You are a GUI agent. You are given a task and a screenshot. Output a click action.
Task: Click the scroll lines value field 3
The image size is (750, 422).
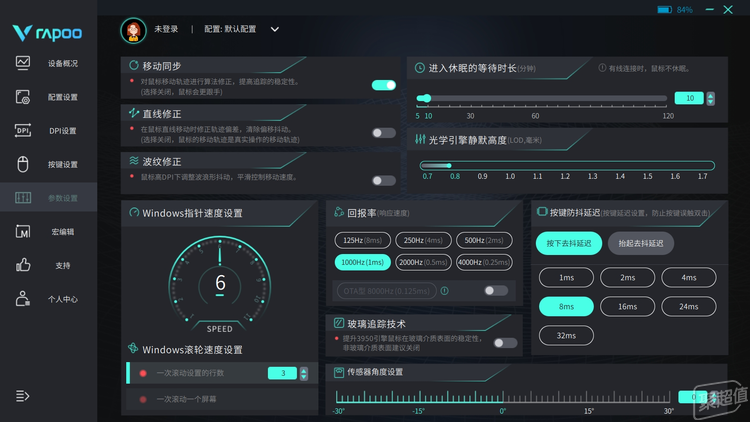(x=283, y=373)
